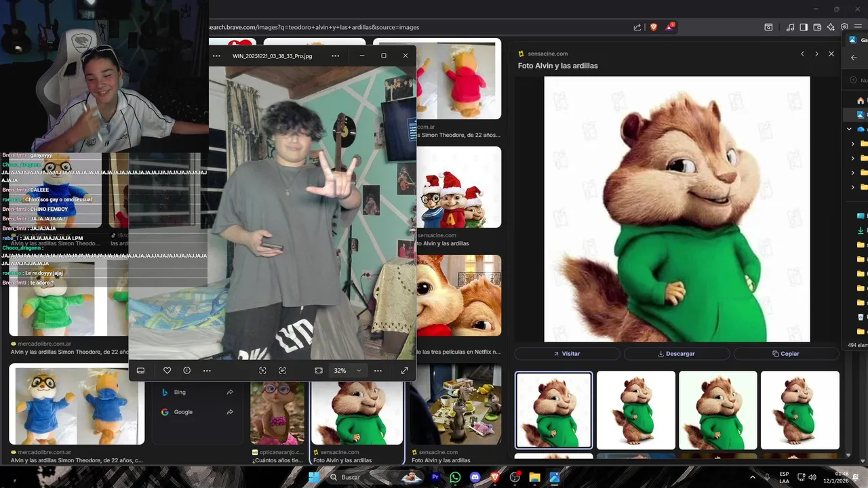Select the WIN_20251221_03_38_33_Pro.jpg title text
The width and height of the screenshot is (868, 488).
tap(272, 56)
